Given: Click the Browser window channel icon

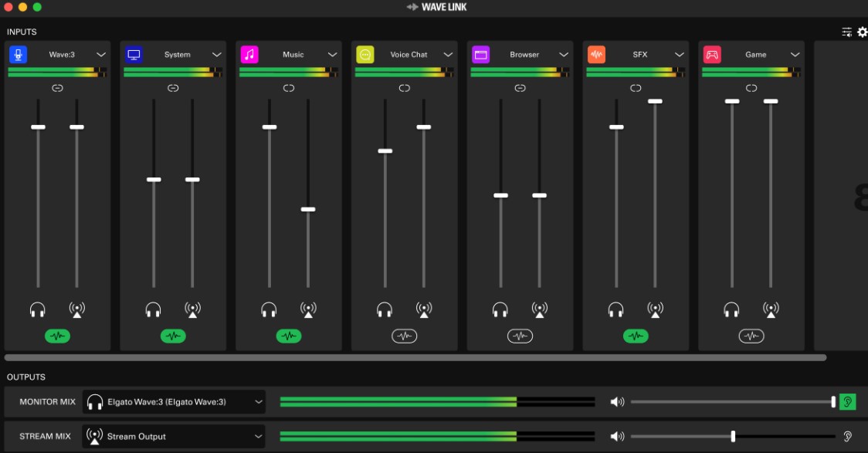Looking at the screenshot, I should (x=481, y=55).
